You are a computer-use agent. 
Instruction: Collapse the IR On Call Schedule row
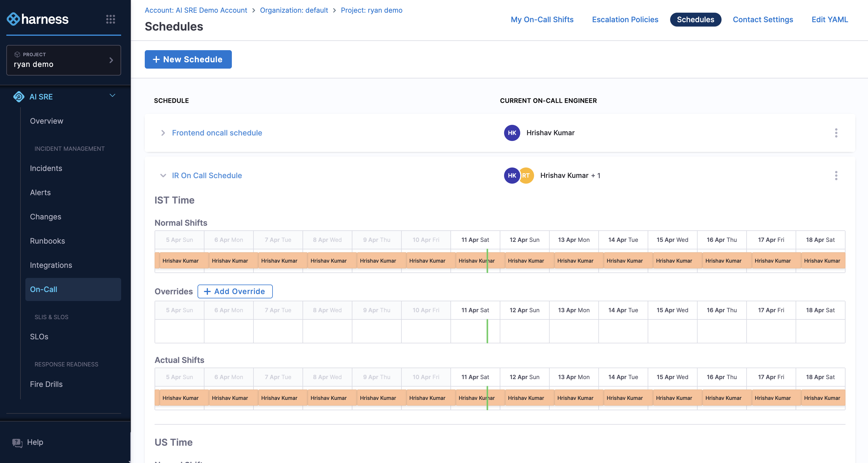[x=163, y=176]
